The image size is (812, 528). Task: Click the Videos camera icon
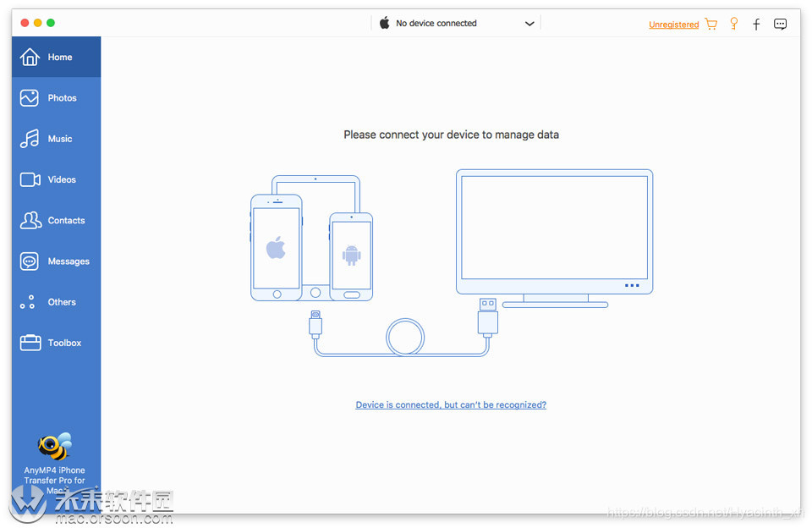pyautogui.click(x=30, y=179)
